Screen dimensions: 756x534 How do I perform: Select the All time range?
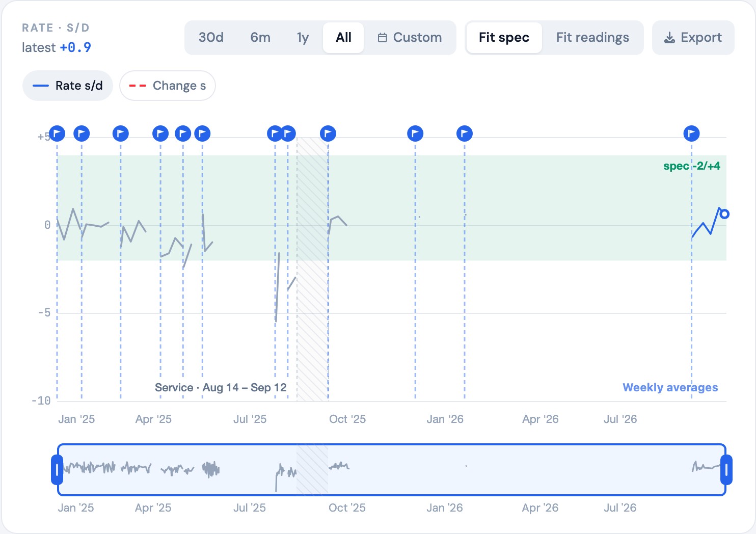343,37
